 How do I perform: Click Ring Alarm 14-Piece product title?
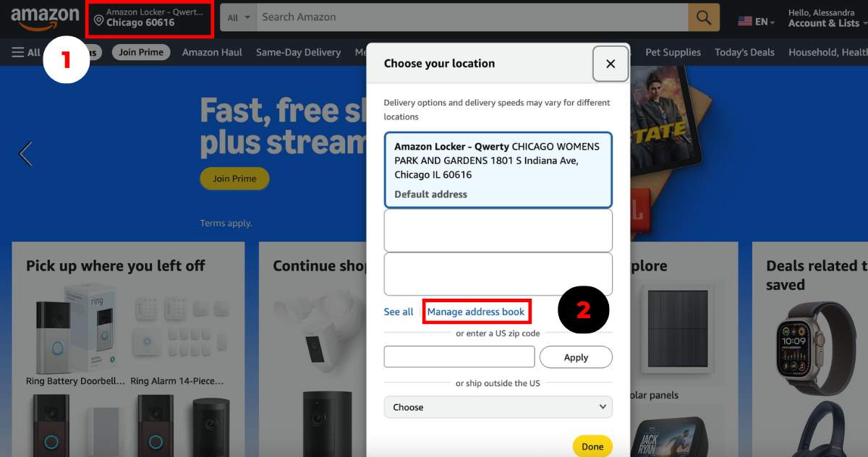click(177, 381)
